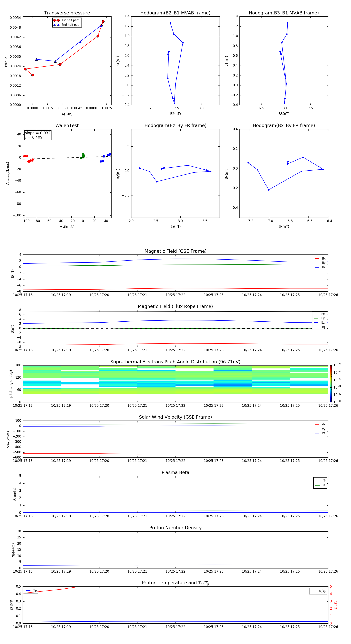Click Bx' in the Flux Rope Frame legend

pos(320,314)
